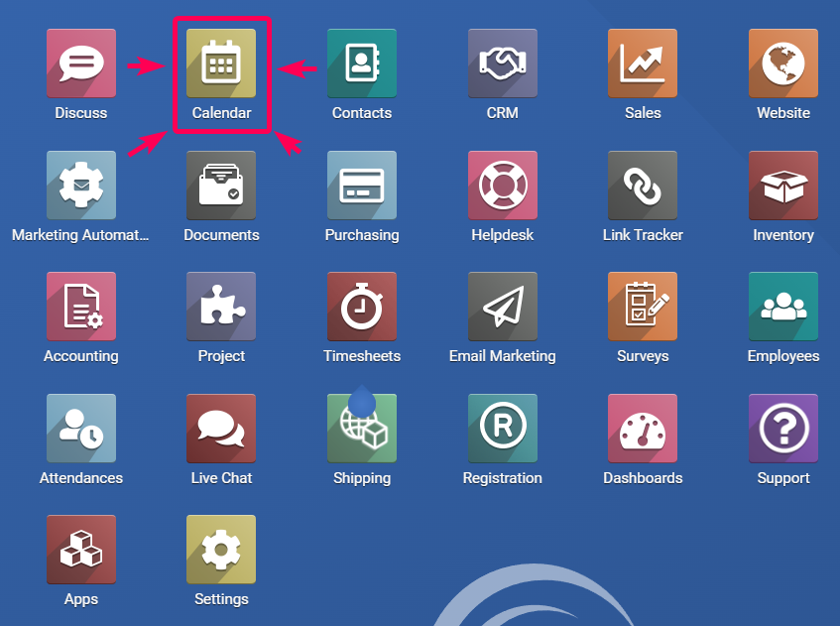Launch the Project puzzle icon
The height and width of the screenshot is (626, 840).
[x=221, y=306]
